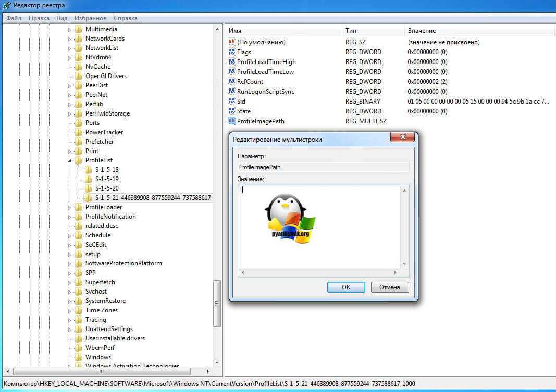Expand the ProfileLoader tree node
This screenshot has width=556, height=392.
click(x=70, y=208)
